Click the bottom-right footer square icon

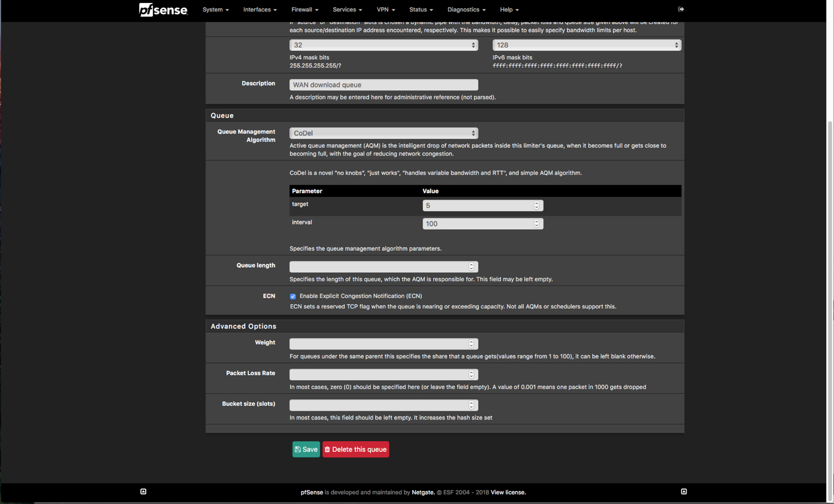tap(684, 491)
